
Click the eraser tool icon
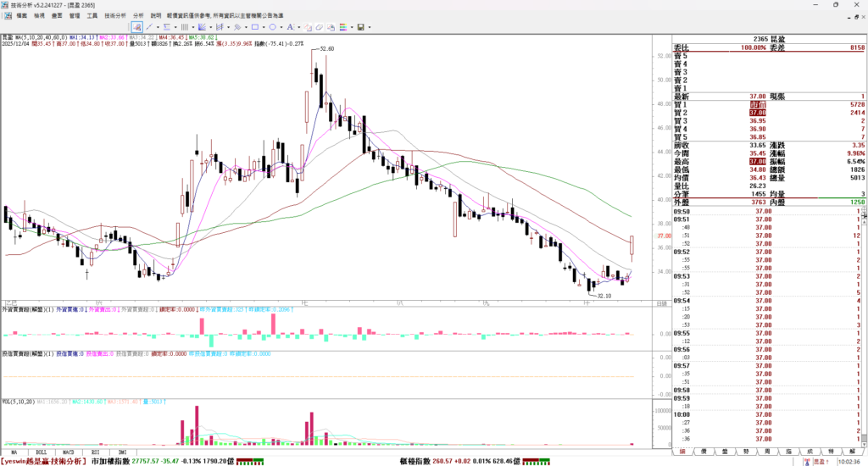point(319,27)
